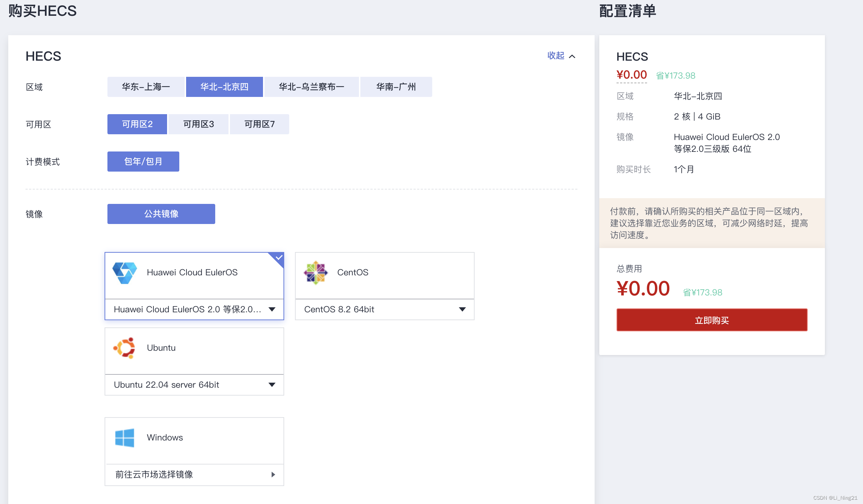Click the CentOS logo icon
The image size is (863, 504).
[315, 272]
